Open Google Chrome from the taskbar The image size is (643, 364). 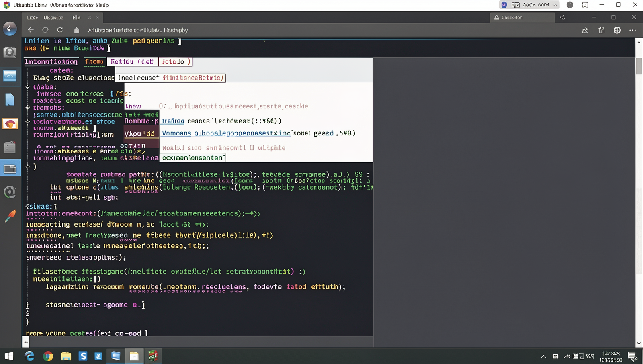pos(48,356)
